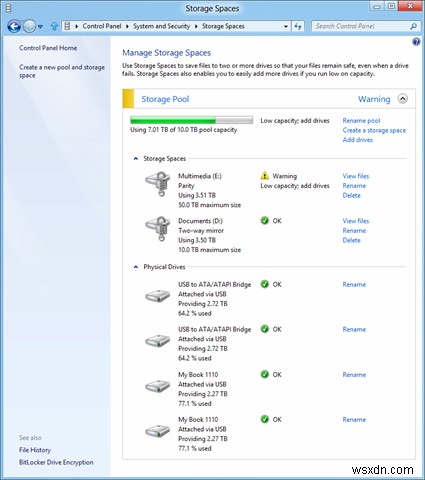Collapse the Physical Drives group arrow
425x480 pixels.
136,267
